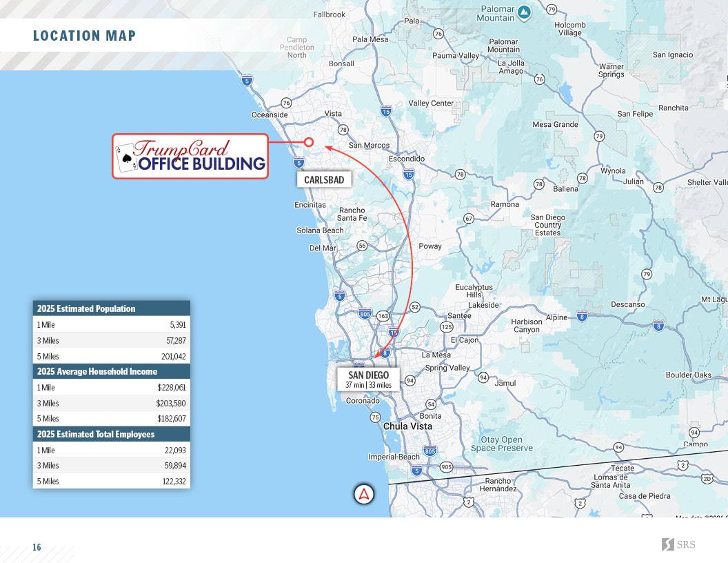Viewport: 728px width, 563px height.
Task: Click the Route 56 shield near Del Mar
Action: (x=362, y=246)
